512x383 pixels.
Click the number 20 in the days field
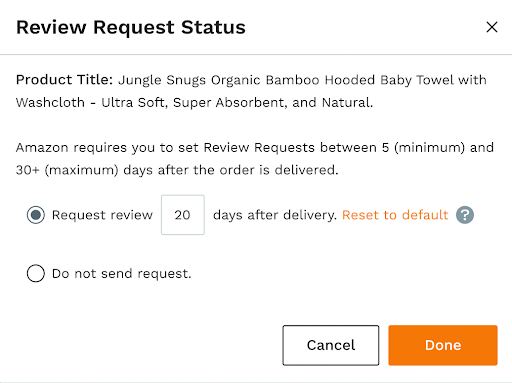tap(182, 215)
